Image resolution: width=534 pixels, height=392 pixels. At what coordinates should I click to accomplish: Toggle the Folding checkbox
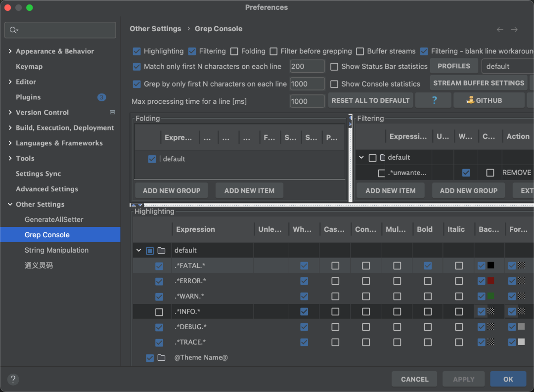[234, 51]
